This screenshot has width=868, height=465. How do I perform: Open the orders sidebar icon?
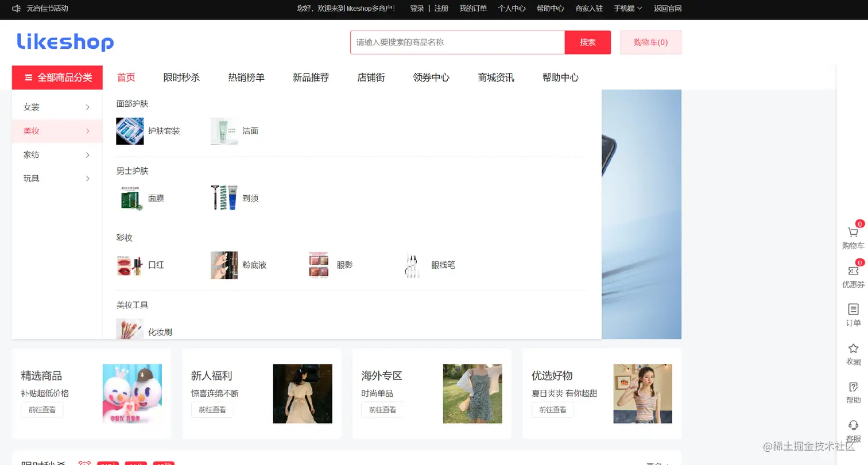pos(853,309)
